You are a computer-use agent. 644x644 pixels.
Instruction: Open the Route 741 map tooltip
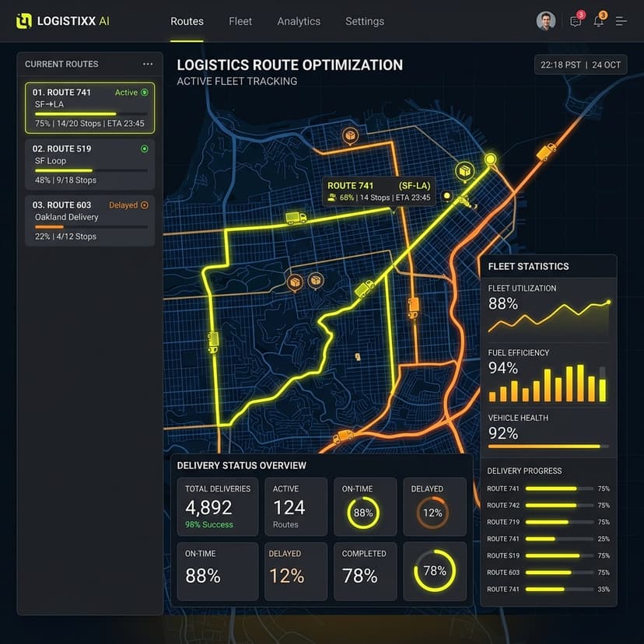379,191
